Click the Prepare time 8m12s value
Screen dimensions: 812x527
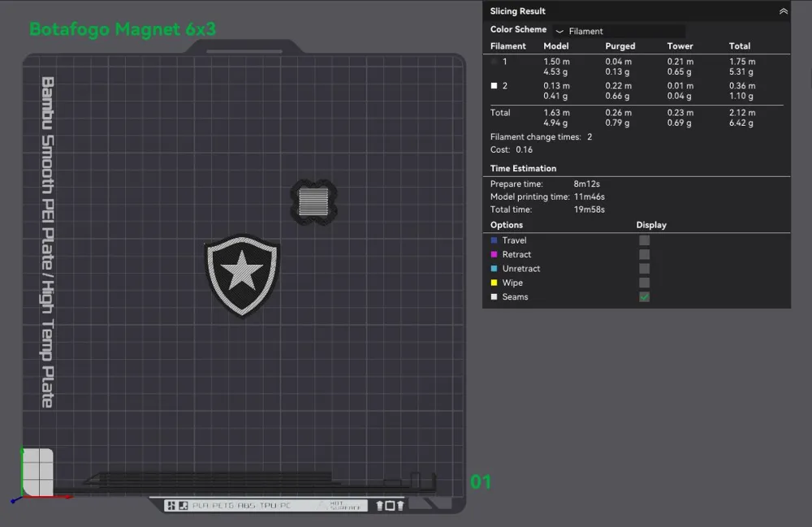coord(587,184)
